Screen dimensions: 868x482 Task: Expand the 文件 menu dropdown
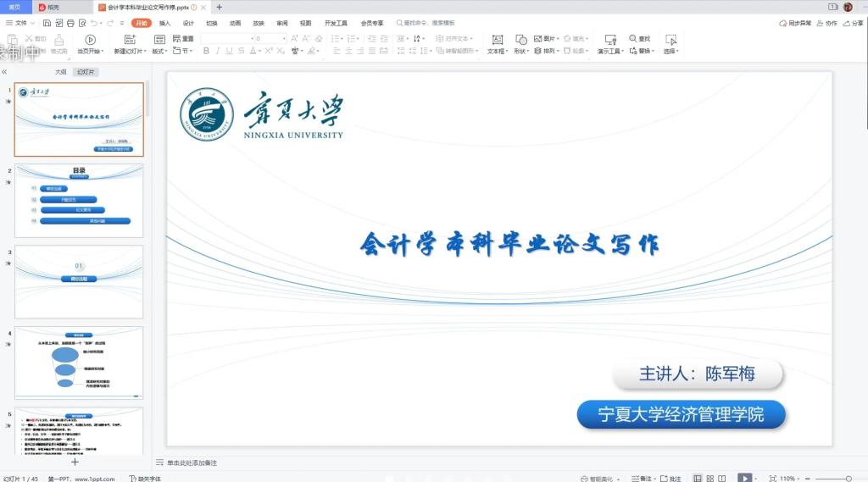(x=20, y=23)
